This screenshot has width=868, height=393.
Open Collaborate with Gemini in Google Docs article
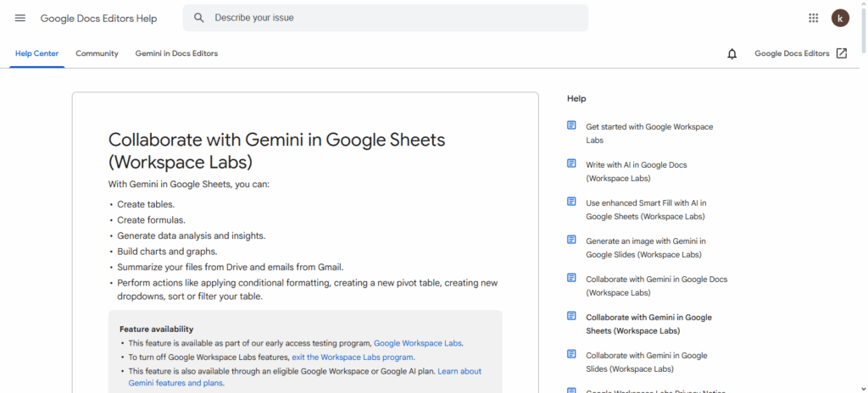point(657,286)
